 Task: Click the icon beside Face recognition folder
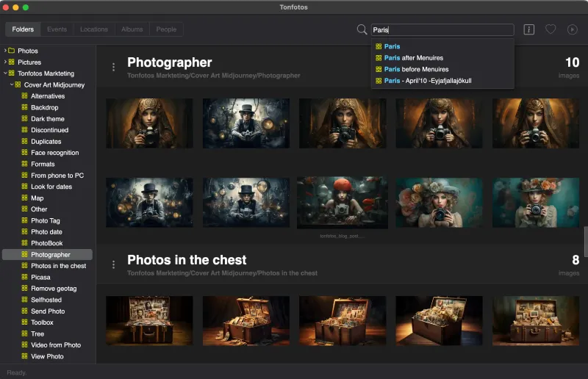[24, 153]
